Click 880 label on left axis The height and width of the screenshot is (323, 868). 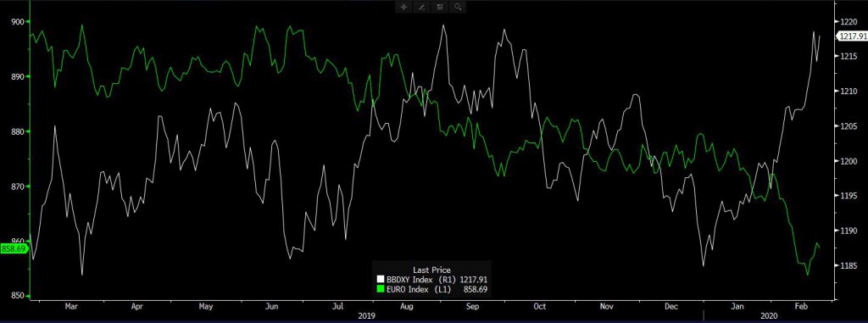[17, 132]
